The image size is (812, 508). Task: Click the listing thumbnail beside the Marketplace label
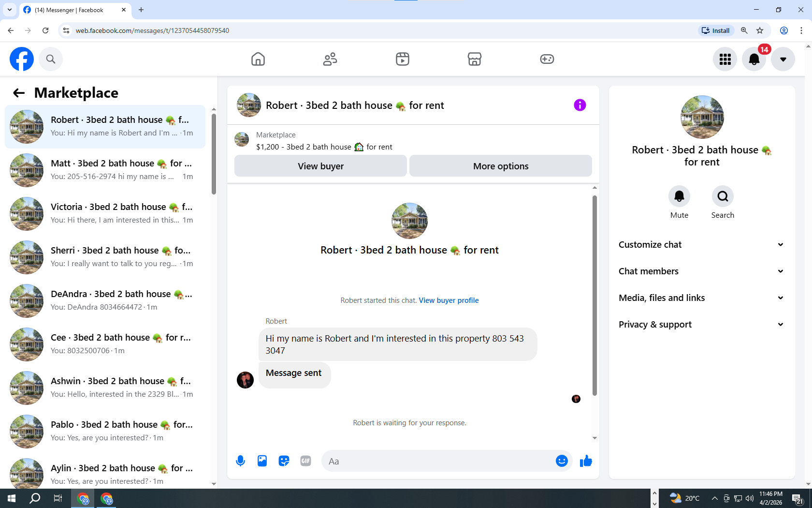(x=242, y=140)
